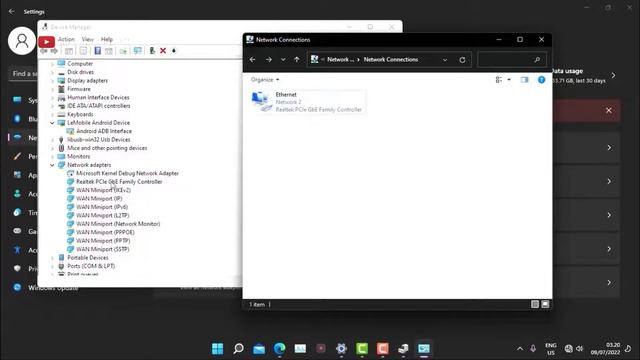Open the recent locations chevron in Network Connections
Screen dimensions: 640x360
pos(283,60)
